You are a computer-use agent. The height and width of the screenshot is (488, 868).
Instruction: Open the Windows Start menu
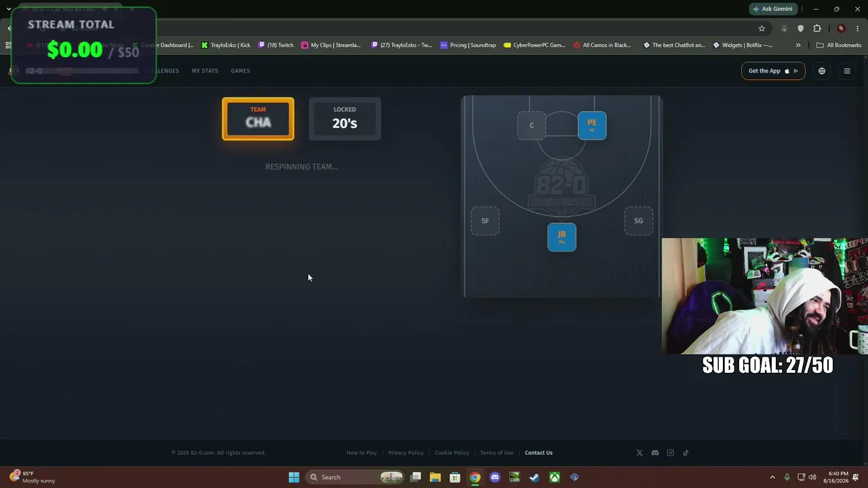point(294,477)
